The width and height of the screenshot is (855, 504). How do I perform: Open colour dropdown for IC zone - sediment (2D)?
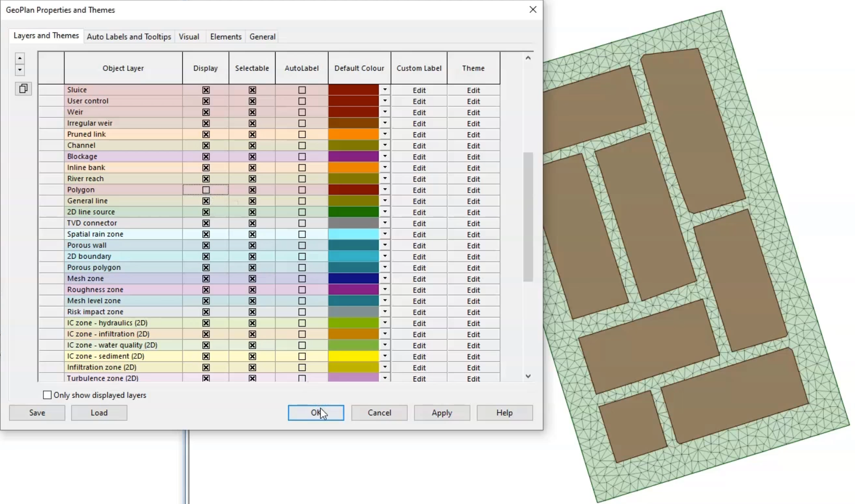coord(385,356)
